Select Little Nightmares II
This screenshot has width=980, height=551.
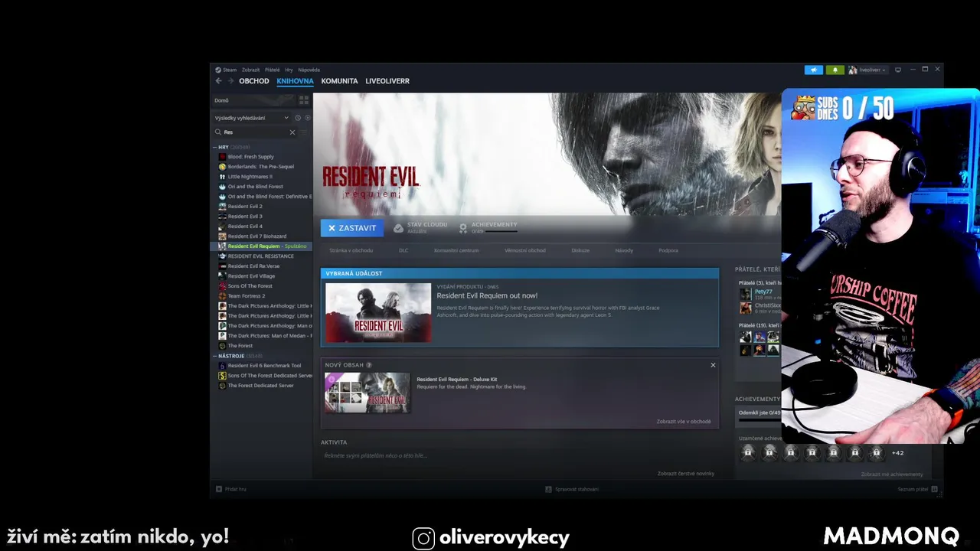pyautogui.click(x=250, y=177)
